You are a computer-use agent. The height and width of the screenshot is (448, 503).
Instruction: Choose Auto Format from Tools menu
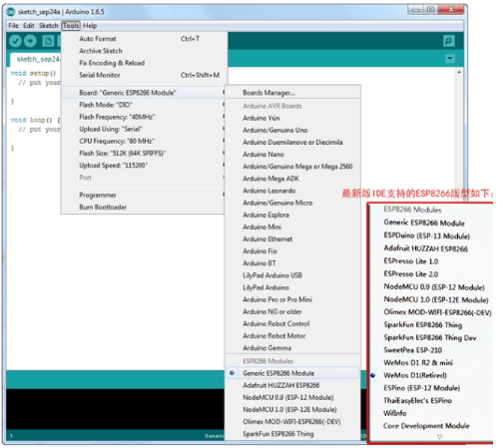[x=145, y=39]
